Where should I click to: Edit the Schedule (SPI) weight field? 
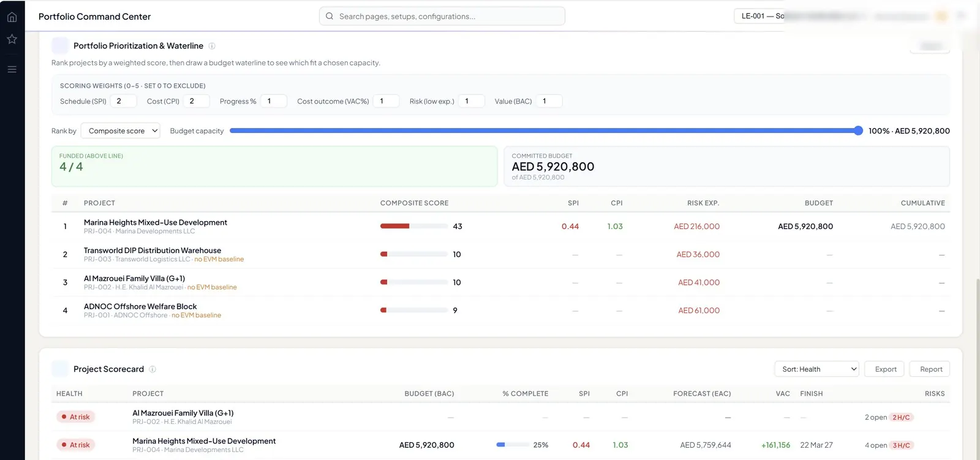124,101
